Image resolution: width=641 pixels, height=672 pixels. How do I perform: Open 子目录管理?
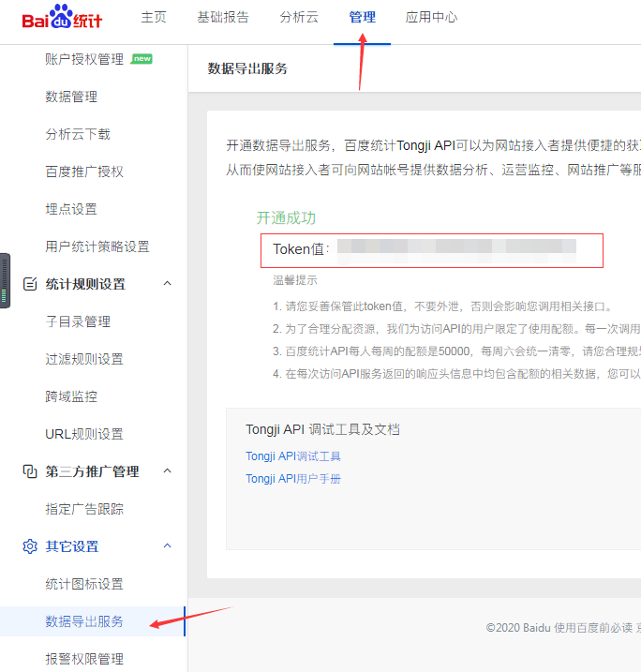click(78, 321)
